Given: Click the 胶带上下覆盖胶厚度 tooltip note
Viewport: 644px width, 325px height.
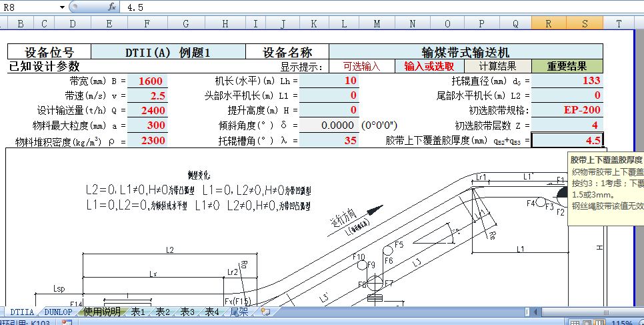Looking at the screenshot, I should point(606,188).
